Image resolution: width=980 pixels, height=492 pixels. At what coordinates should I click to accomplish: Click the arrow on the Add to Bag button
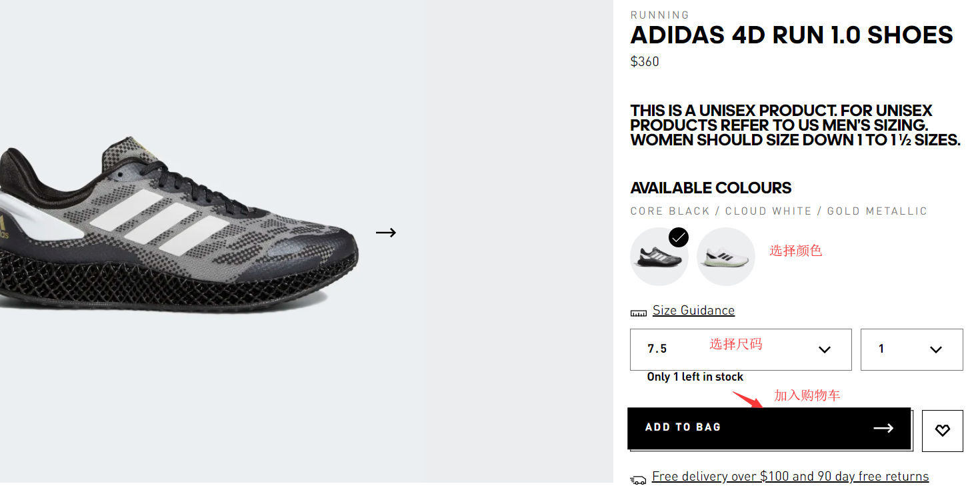(883, 428)
